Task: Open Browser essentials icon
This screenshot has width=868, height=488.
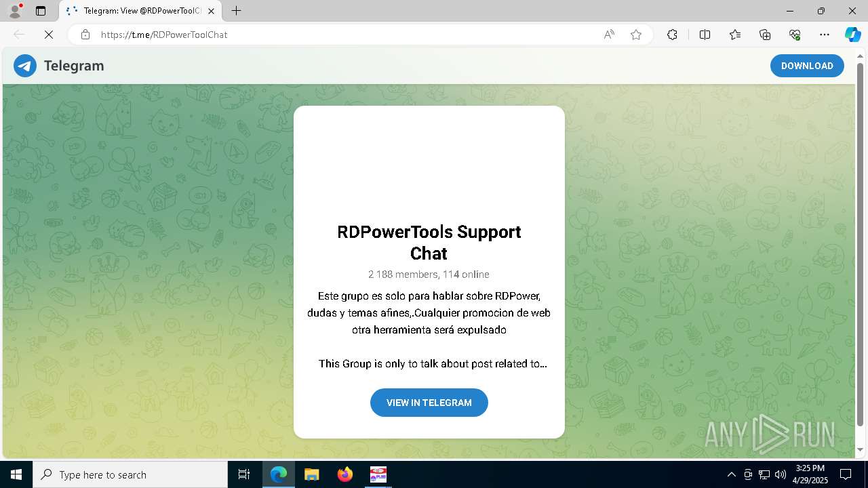Action: pos(795,35)
